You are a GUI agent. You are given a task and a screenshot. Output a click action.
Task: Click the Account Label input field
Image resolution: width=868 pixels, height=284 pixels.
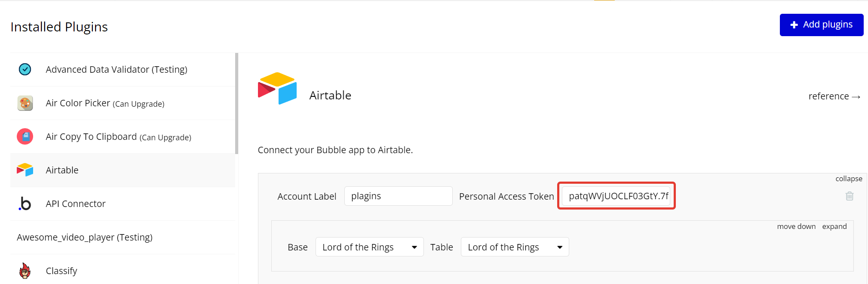point(398,196)
